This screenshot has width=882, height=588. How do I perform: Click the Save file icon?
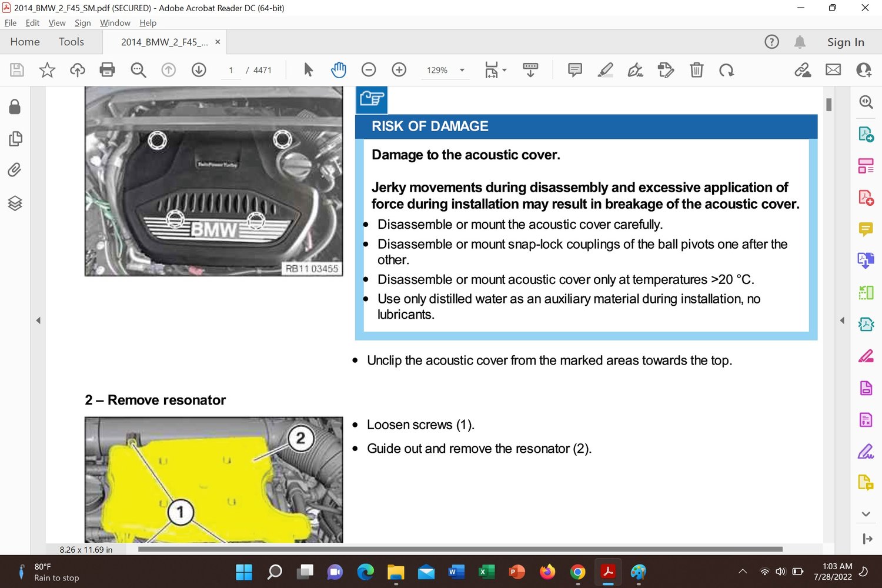pyautogui.click(x=17, y=70)
